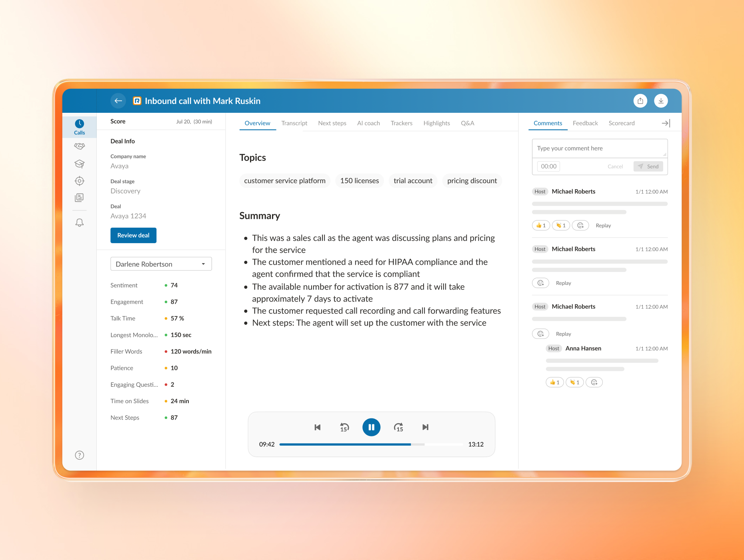Pause the call recording playback

[371, 427]
